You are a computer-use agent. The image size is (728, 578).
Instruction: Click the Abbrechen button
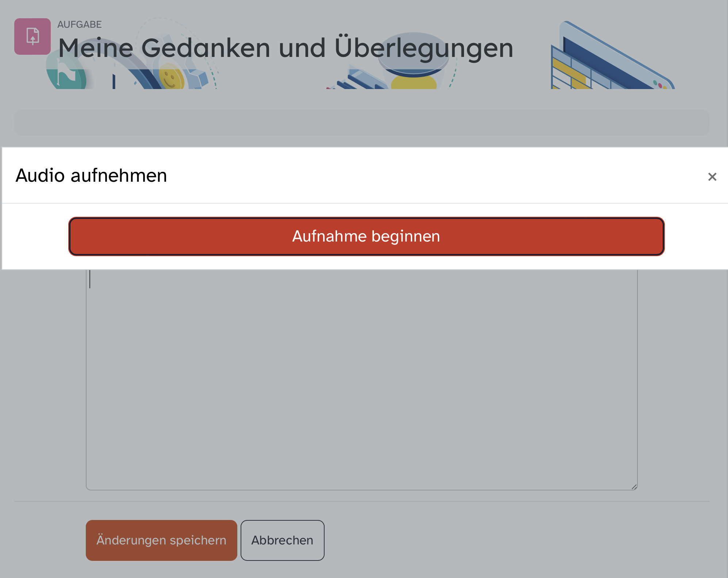click(x=282, y=540)
